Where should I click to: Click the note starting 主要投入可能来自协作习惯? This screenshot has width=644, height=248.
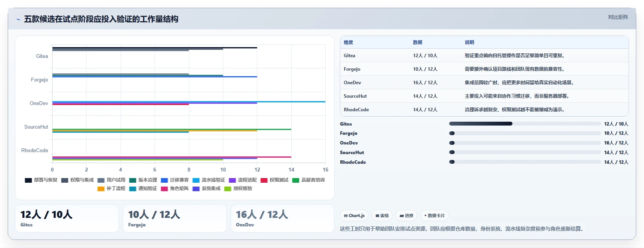[x=518, y=96]
